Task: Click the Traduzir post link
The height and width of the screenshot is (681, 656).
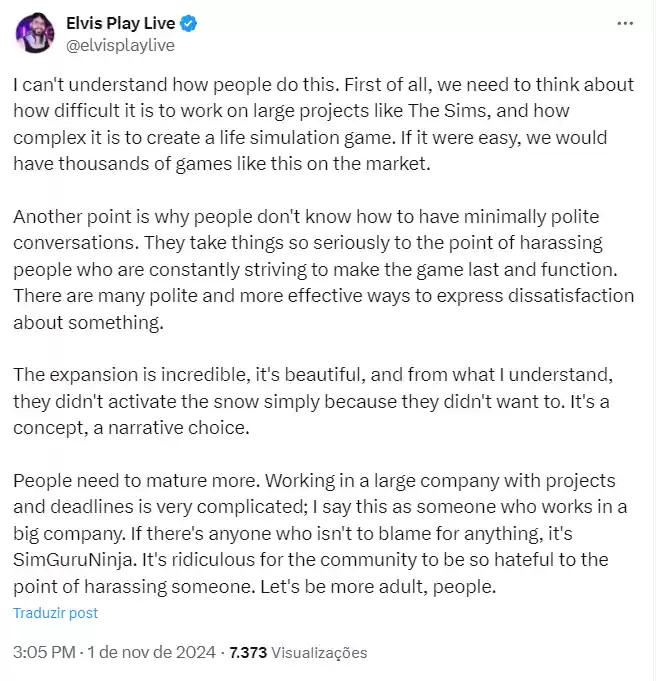Action: click(56, 613)
